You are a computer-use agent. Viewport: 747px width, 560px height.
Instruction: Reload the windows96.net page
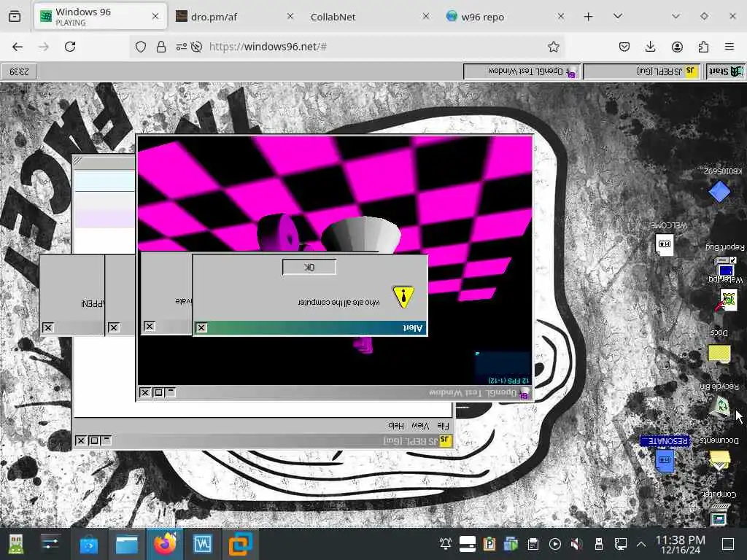tap(70, 47)
